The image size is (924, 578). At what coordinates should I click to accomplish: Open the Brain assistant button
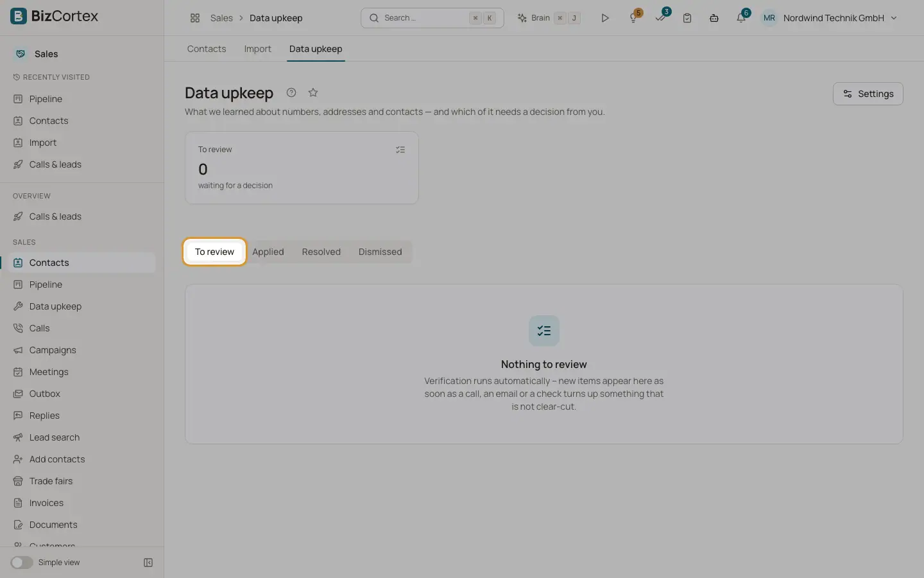[549, 18]
